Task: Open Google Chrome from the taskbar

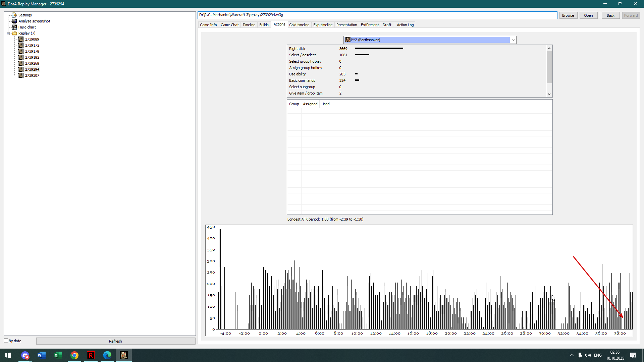Action: tap(74, 355)
